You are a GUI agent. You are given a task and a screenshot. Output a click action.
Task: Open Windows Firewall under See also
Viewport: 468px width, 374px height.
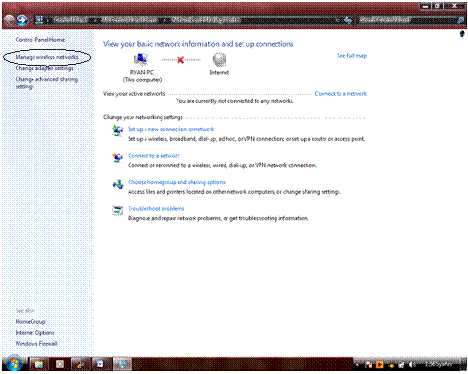tap(36, 344)
